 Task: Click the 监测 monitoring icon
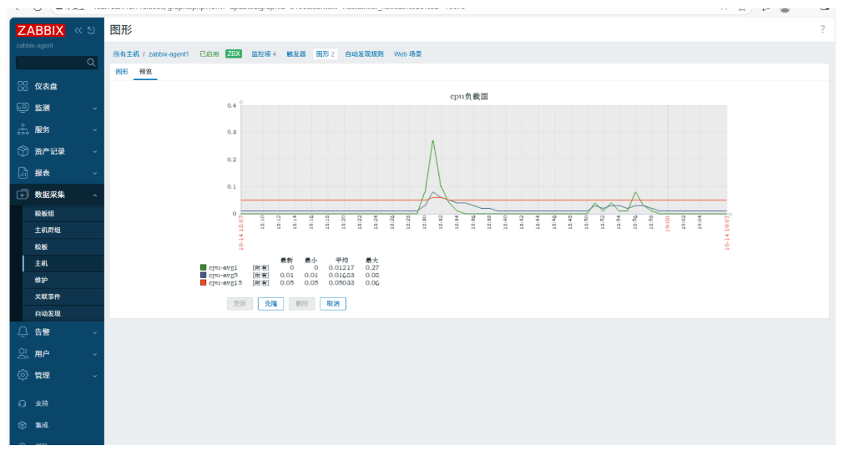23,108
